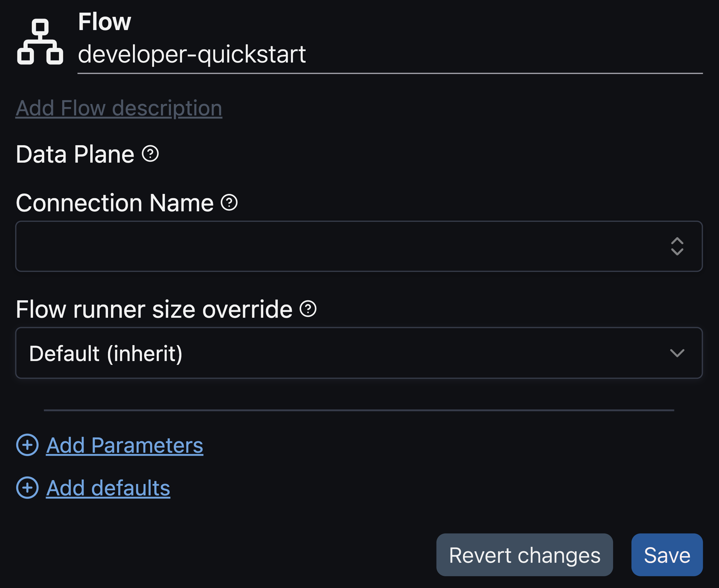
Task: Focus the empty Connection Name field
Action: click(339, 246)
